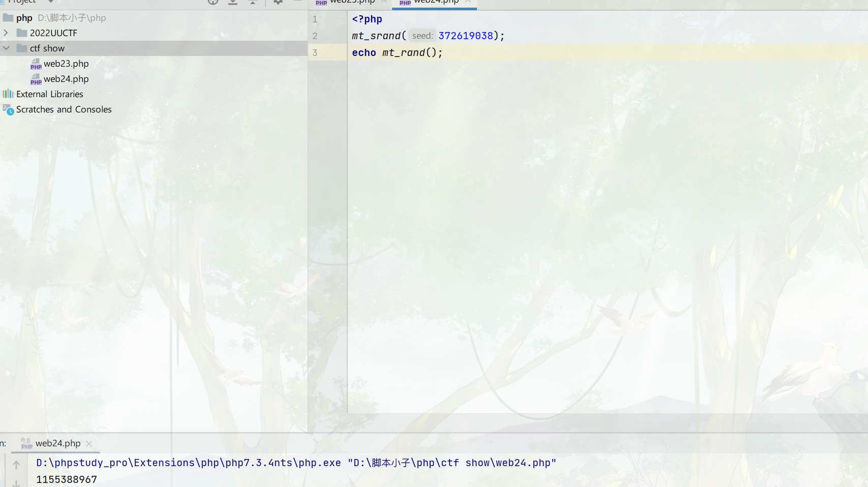Click the php root folder icon
The image size is (868, 487).
[8, 18]
